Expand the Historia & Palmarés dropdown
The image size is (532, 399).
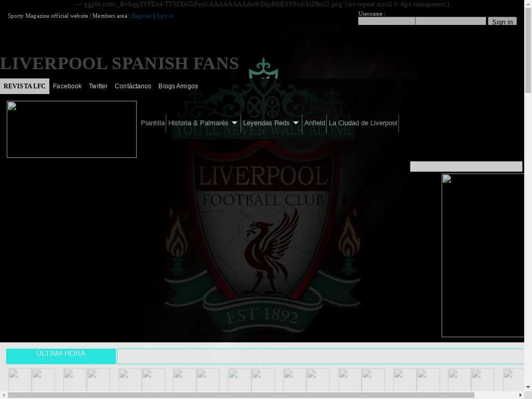point(203,123)
